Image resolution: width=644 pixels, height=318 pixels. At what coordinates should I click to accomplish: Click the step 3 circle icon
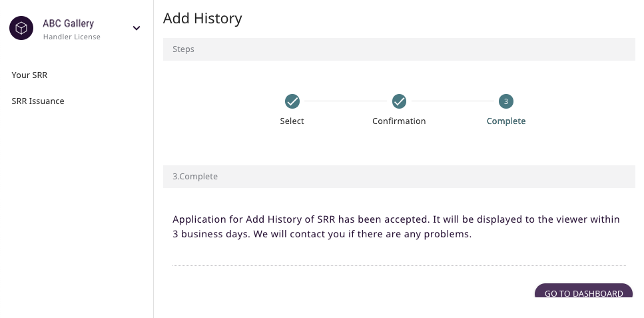click(x=506, y=101)
